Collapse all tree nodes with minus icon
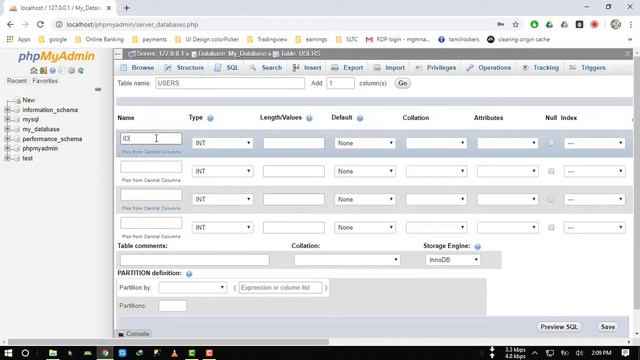 (98, 89)
